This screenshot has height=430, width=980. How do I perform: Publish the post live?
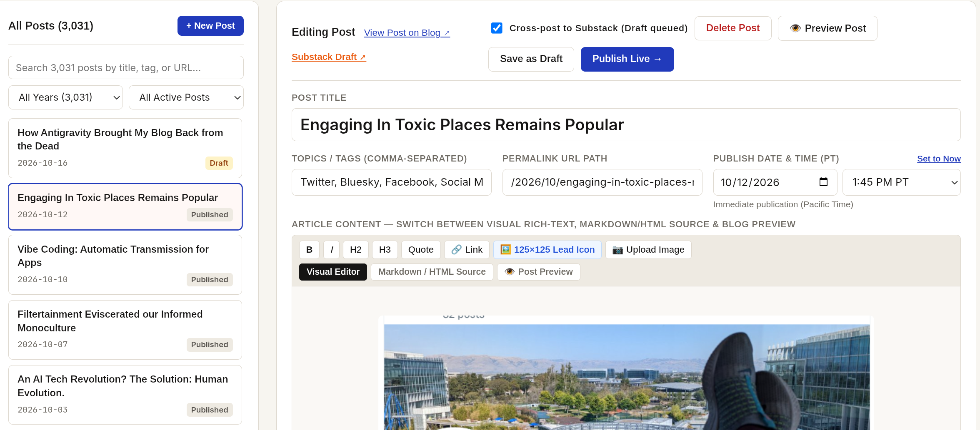tap(627, 59)
